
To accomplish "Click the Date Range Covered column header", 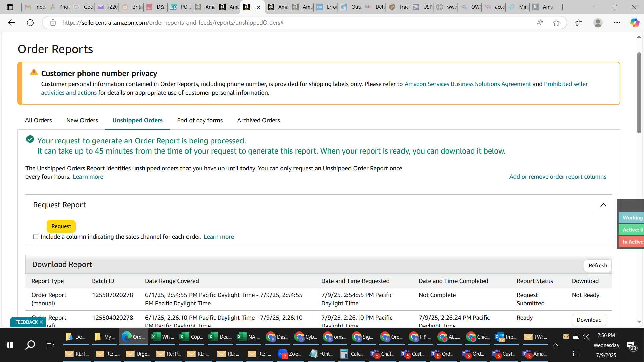I will point(172,281).
